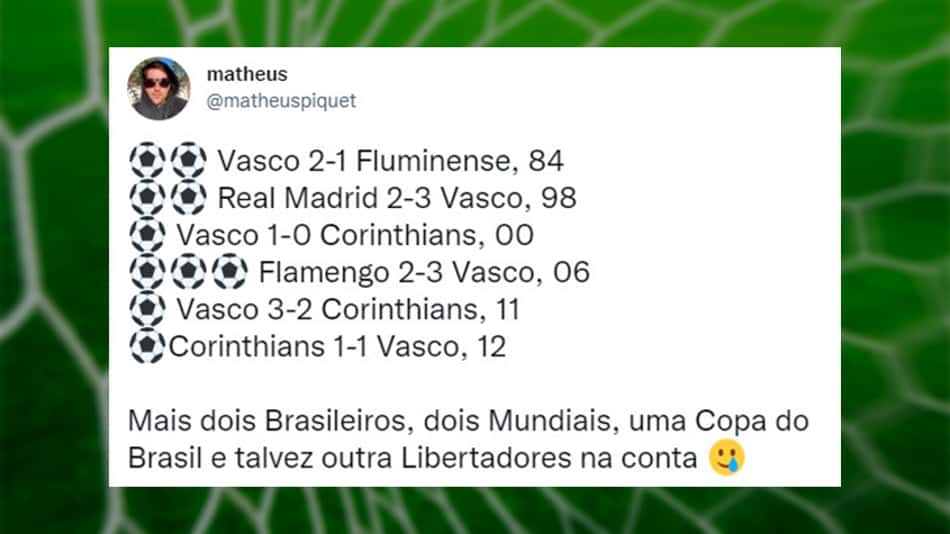Click the crying smile emoji after 'conta'

pyautogui.click(x=727, y=458)
